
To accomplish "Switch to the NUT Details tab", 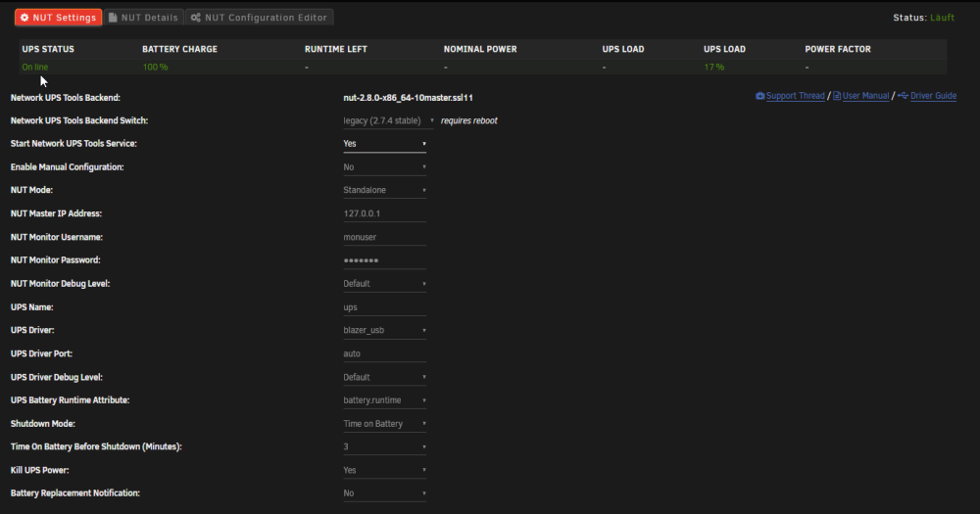I will [x=143, y=18].
